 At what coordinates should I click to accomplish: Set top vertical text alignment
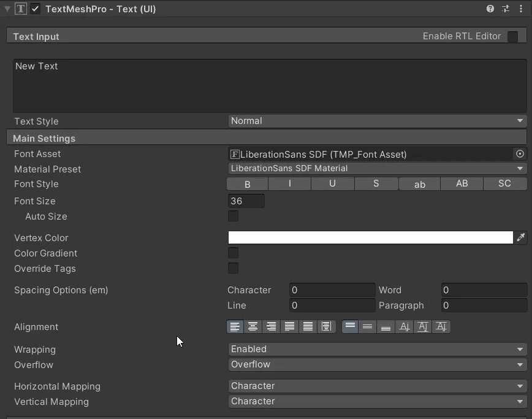tap(350, 326)
